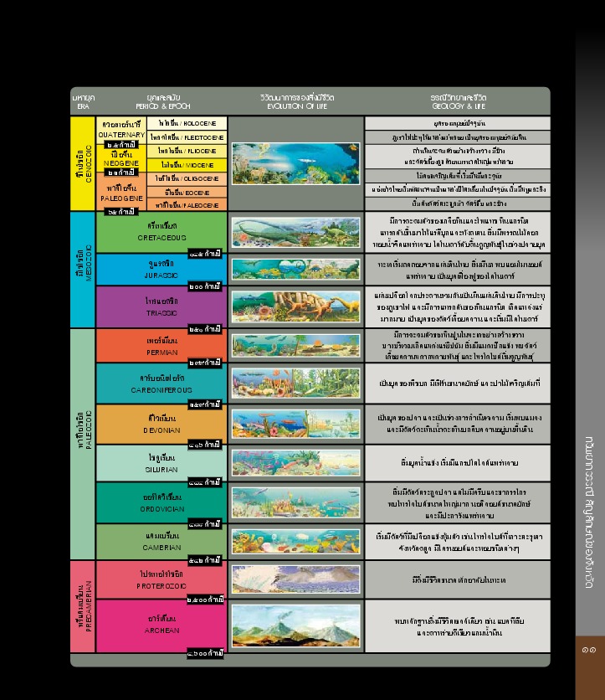Select the MIOCENE epoch cell
Image resolution: width=605 pixels, height=700 pixels.
pyautogui.click(x=187, y=165)
